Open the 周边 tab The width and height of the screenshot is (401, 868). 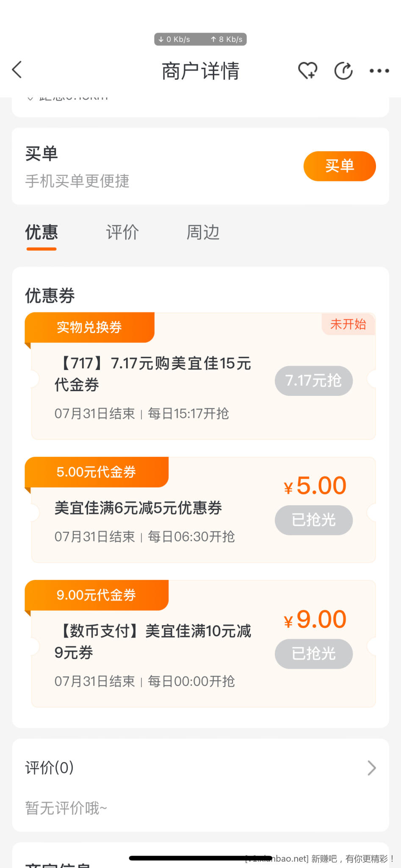pos(203,233)
